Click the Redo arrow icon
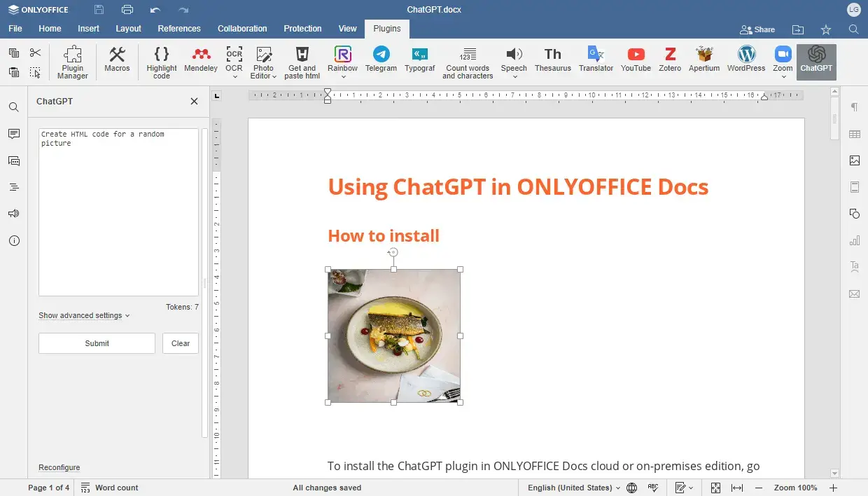Image resolution: width=868 pixels, height=496 pixels. click(x=183, y=10)
